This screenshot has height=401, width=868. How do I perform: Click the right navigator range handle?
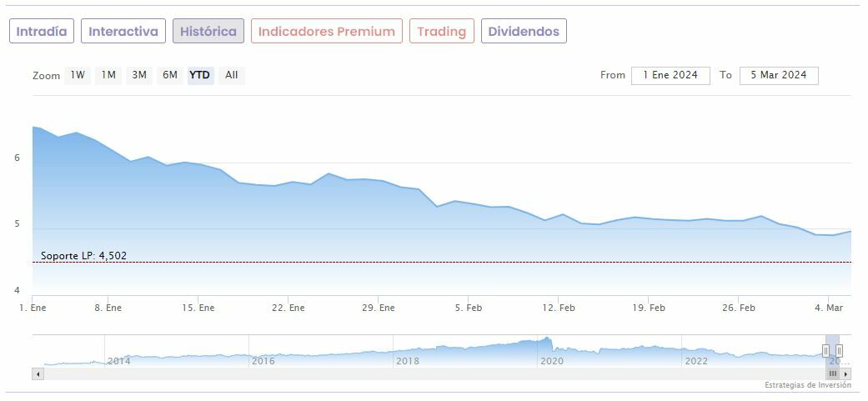point(839,350)
